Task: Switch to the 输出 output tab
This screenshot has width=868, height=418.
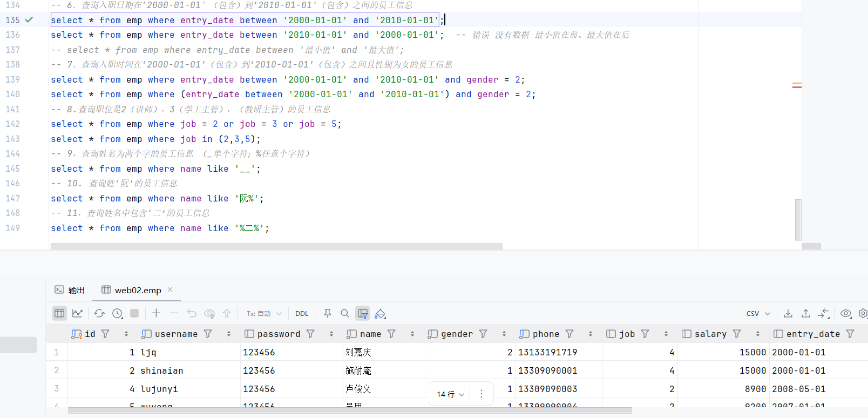Action: tap(70, 290)
